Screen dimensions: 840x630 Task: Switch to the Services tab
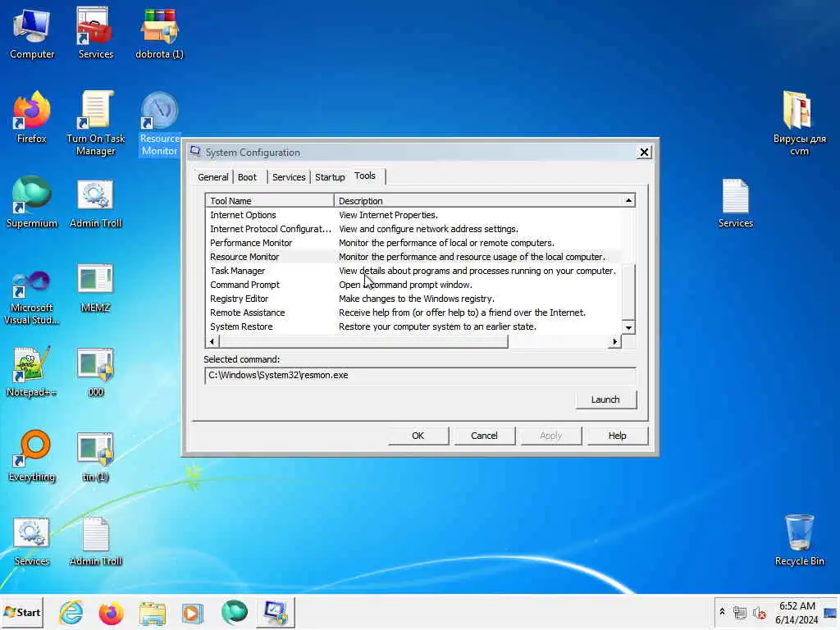289,177
